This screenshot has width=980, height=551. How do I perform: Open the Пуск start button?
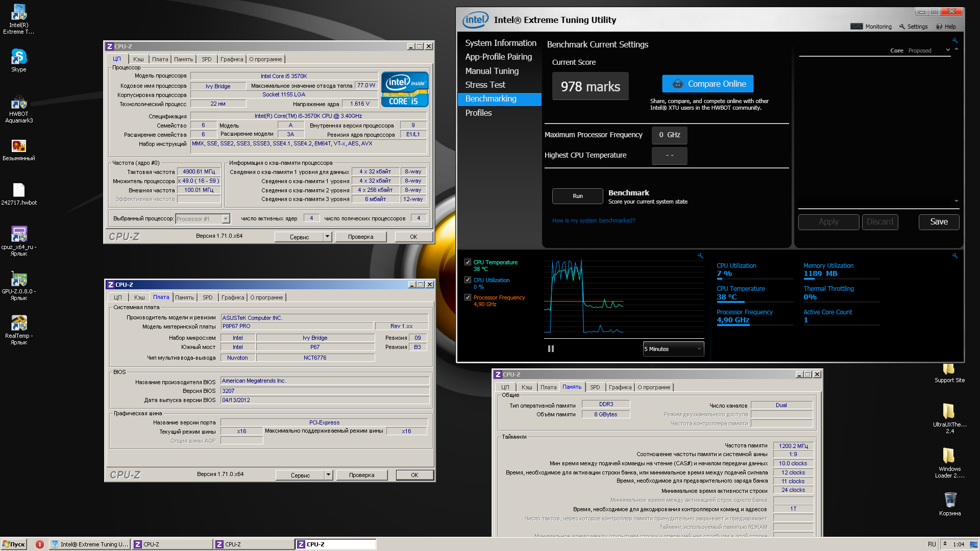coord(13,544)
